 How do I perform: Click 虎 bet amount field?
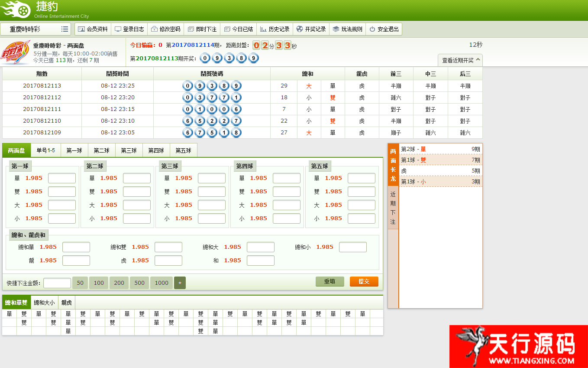pos(168,261)
